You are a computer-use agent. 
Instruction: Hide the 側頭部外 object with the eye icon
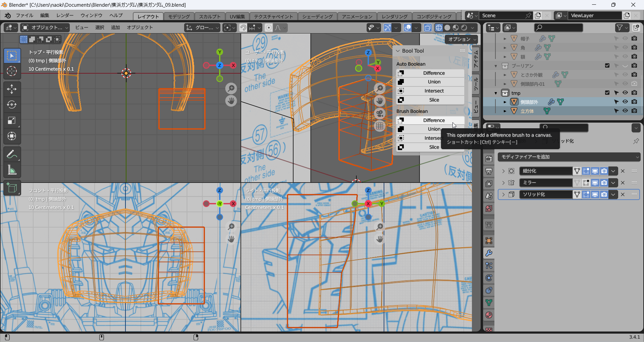tap(625, 102)
